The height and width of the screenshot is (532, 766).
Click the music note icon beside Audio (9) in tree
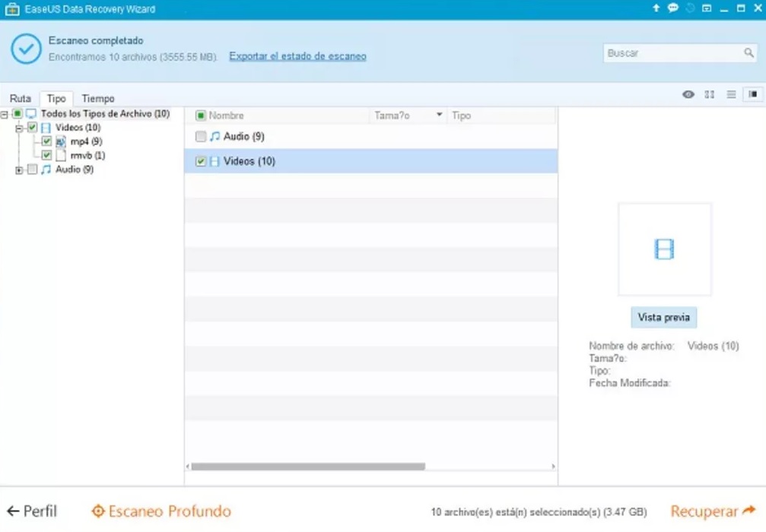coord(46,169)
